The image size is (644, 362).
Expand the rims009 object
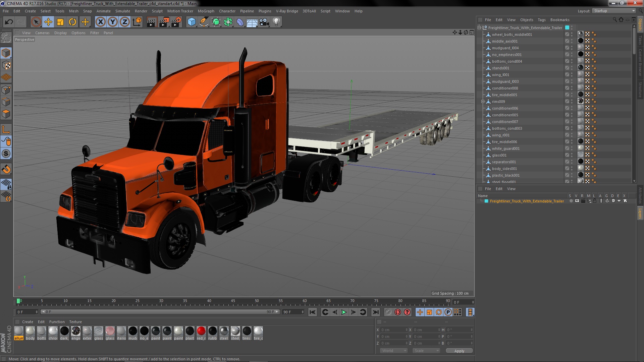point(483,102)
